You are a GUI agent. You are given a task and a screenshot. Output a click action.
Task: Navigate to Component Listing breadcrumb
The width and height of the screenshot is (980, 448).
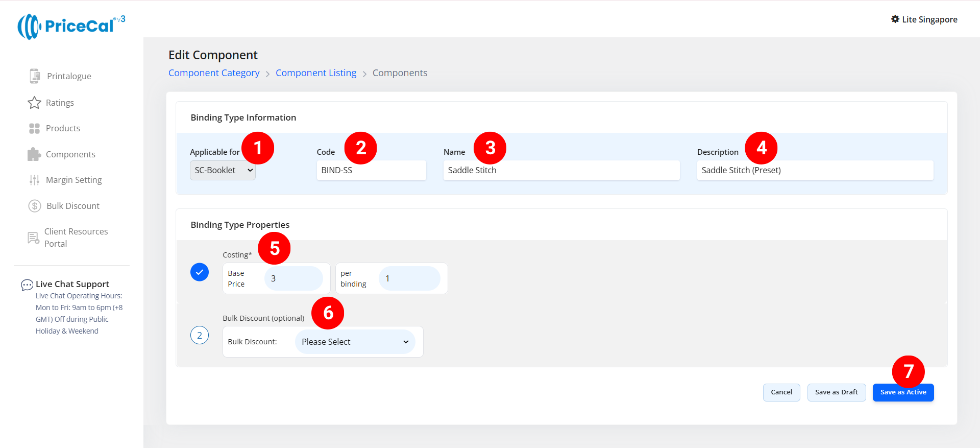pos(316,73)
